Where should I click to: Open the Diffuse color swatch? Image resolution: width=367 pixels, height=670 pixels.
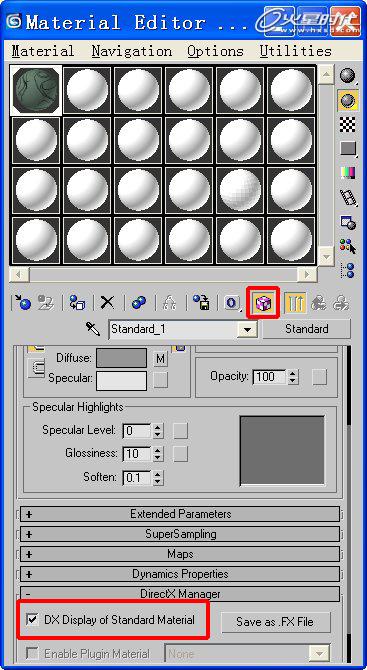(x=121, y=358)
